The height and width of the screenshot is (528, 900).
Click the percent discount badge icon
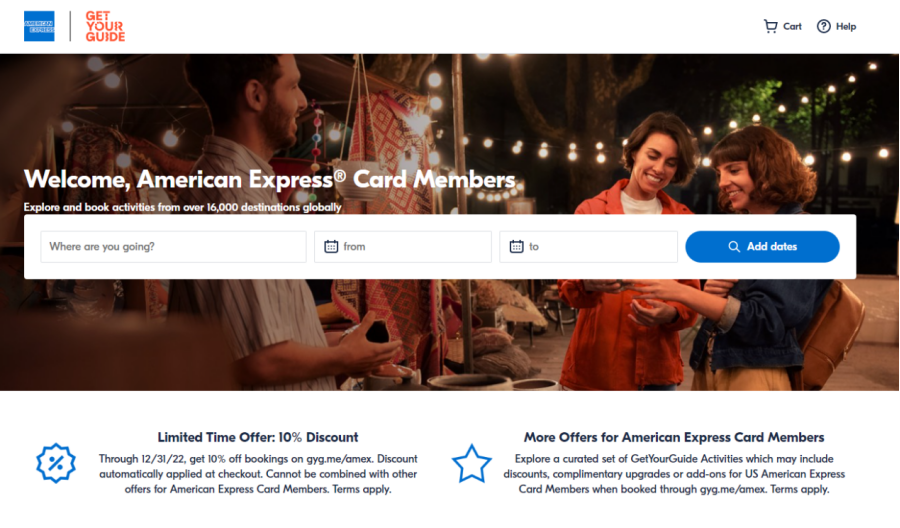pyautogui.click(x=56, y=463)
